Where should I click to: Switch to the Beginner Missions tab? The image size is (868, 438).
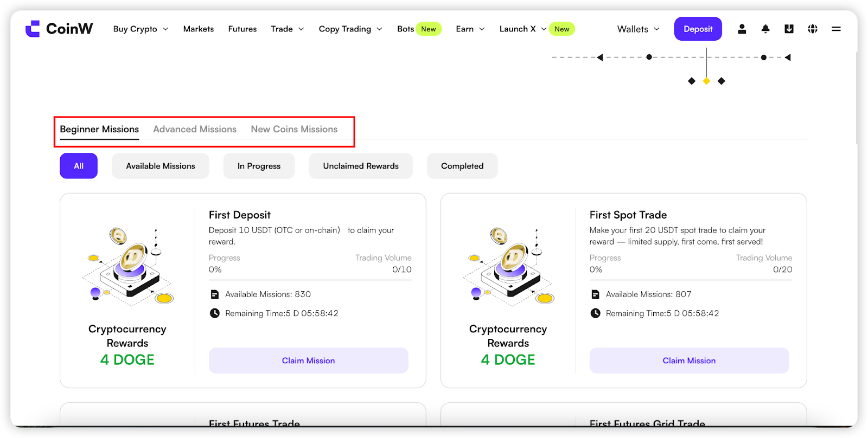pyautogui.click(x=99, y=129)
